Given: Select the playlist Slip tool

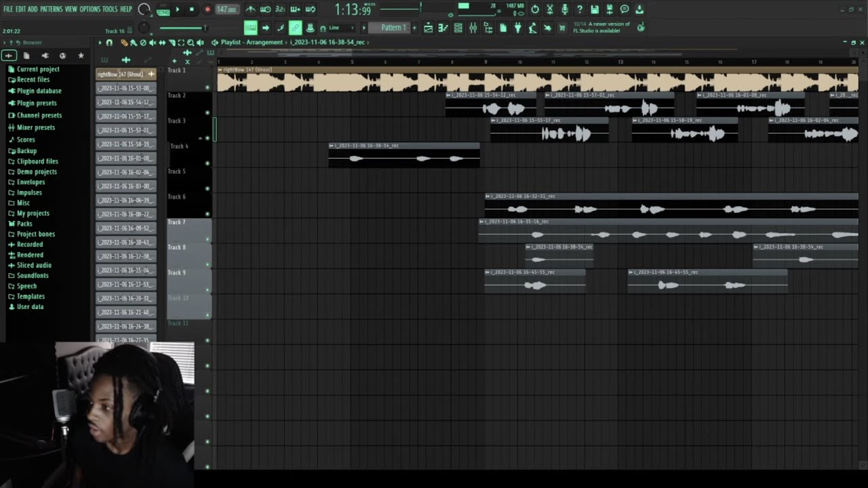Looking at the screenshot, I should click(162, 43).
